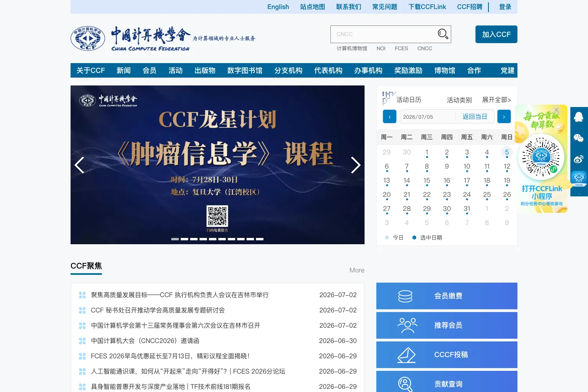Click the 贡献查询 search-person icon
This screenshot has height=392, width=588.
(x=405, y=384)
